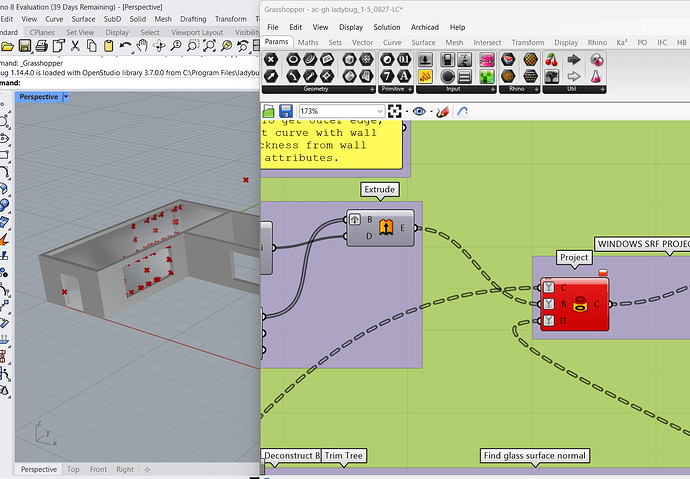Add Point parameter from Geometry panel
Viewport: 690px width, 479px height.
coord(271,59)
